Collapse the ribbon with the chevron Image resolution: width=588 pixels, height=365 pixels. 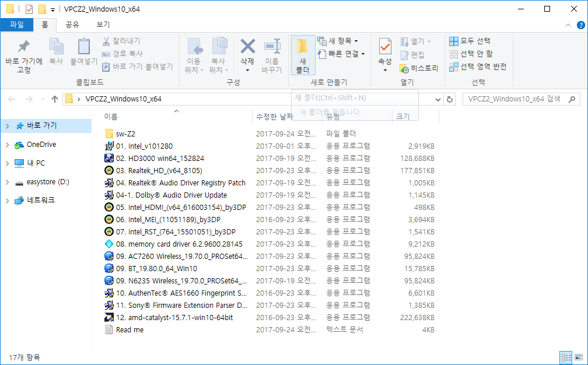tap(569, 25)
